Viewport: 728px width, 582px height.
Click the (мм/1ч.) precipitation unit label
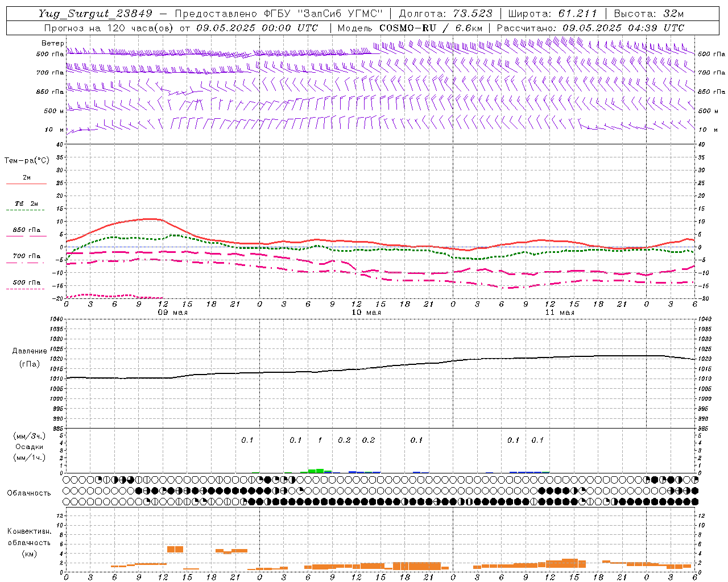[29, 458]
